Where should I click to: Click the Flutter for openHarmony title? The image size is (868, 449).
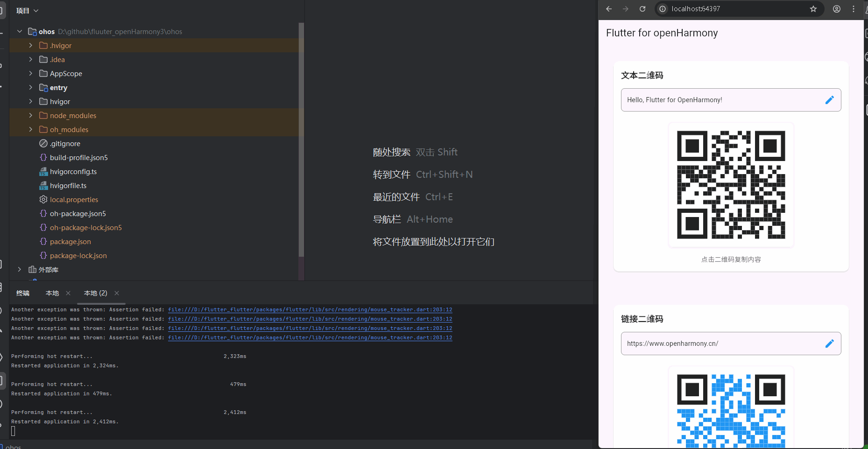[662, 33]
